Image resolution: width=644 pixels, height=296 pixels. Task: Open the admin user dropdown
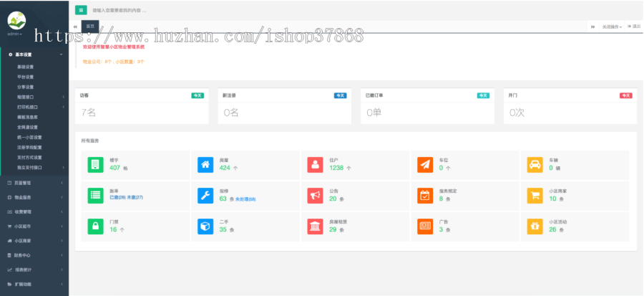pyautogui.click(x=15, y=34)
